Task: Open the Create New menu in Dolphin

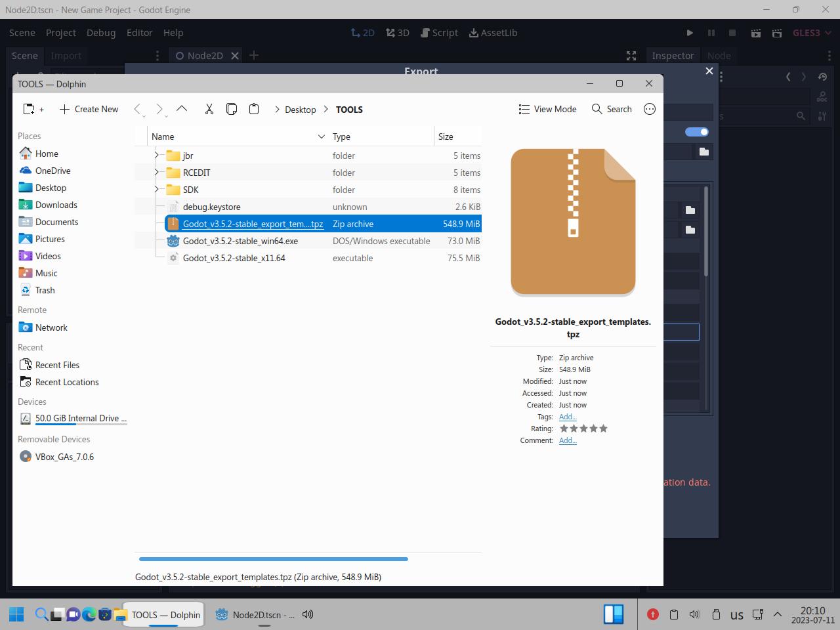Action: pyautogui.click(x=89, y=109)
